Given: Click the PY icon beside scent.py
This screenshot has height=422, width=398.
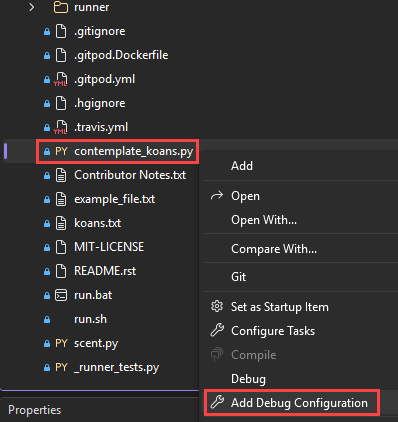Looking at the screenshot, I should pos(61,343).
